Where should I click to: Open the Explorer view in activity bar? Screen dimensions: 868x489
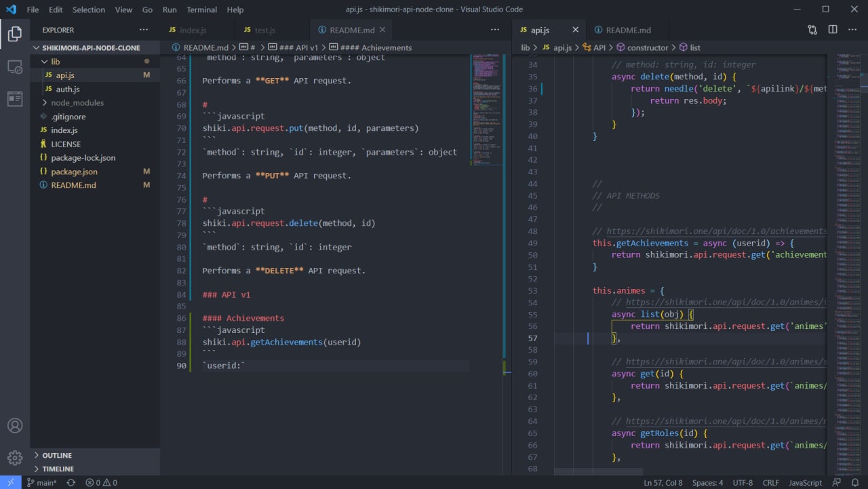(x=15, y=34)
